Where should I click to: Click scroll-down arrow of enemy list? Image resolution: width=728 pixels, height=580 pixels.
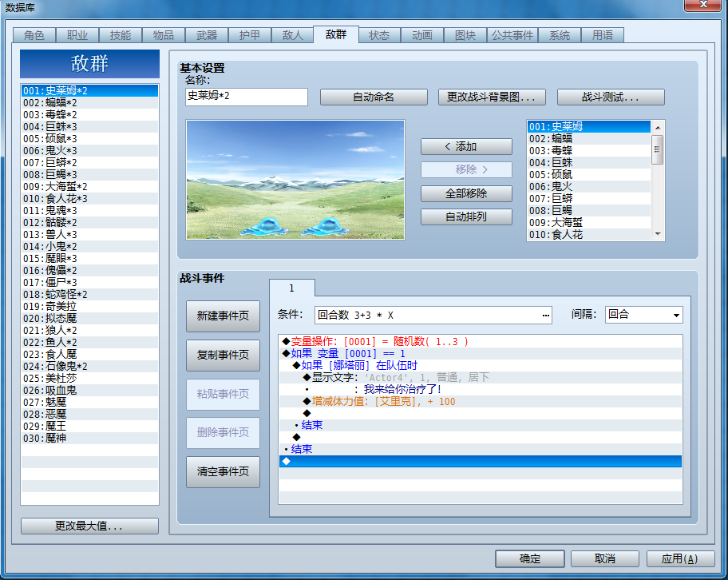tap(658, 234)
